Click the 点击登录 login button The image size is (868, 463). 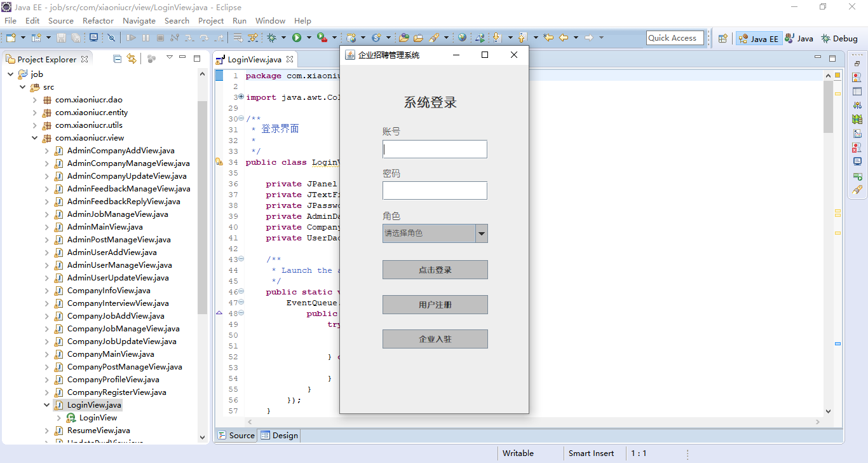click(x=435, y=270)
